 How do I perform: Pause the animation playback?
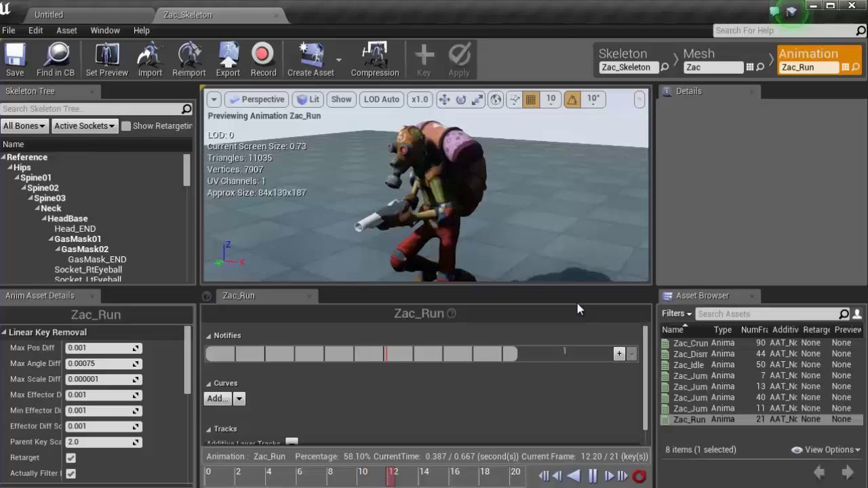point(593,476)
